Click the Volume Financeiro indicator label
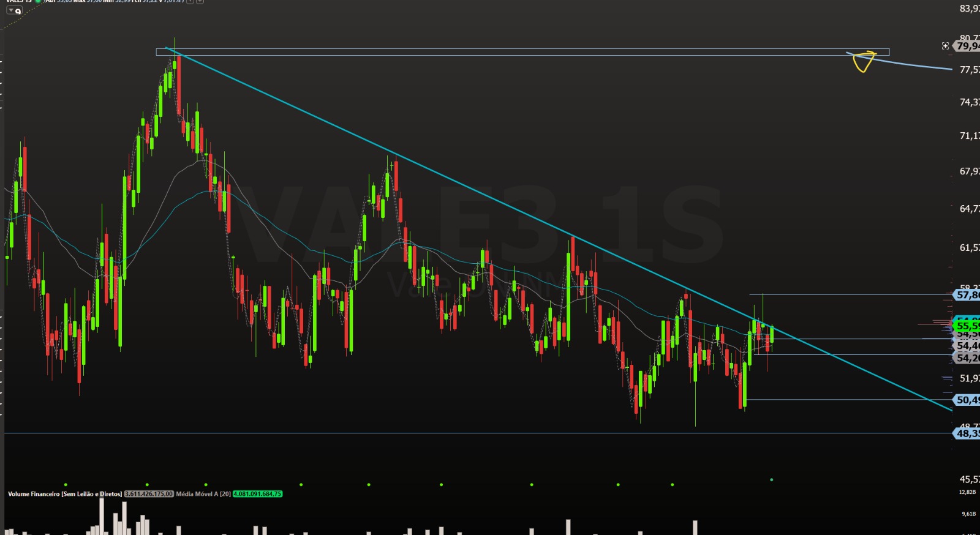Viewport: 980px width, 535px height. 64,494
